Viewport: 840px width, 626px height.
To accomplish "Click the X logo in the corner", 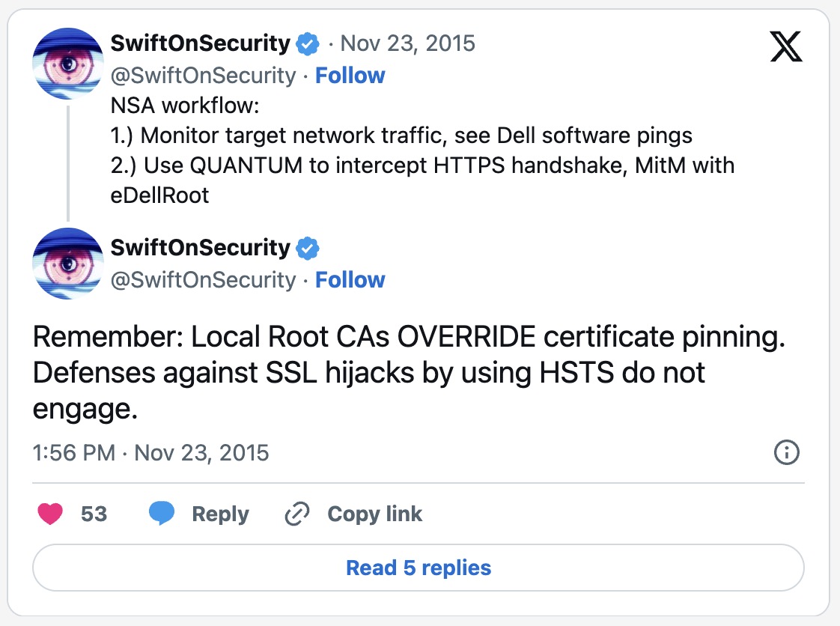I will point(785,48).
